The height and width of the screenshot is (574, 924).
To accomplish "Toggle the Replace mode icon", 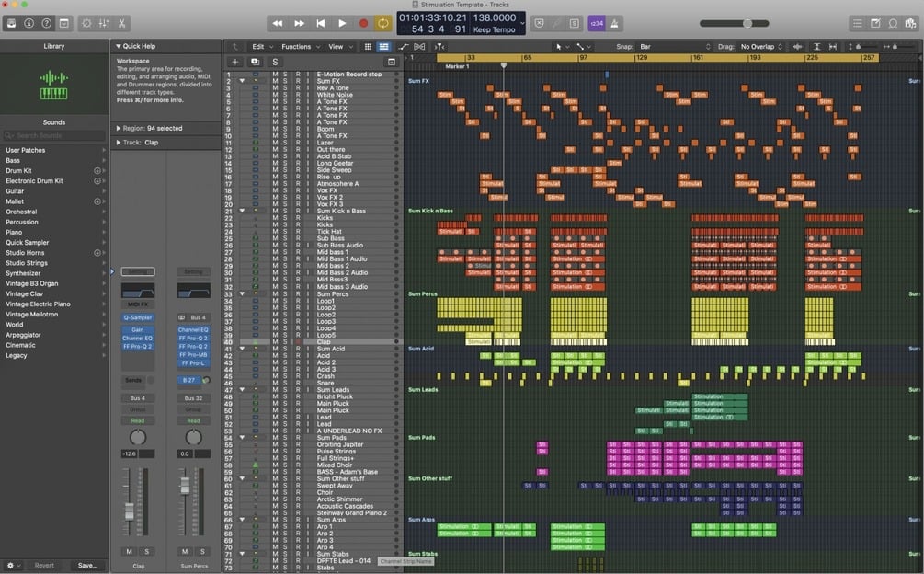I will click(x=539, y=24).
